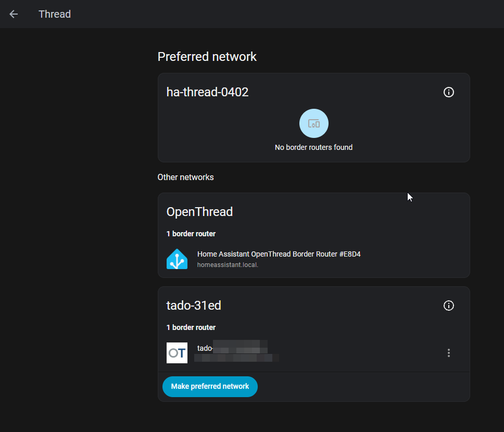
Task: Select Home Assistant OpenThread Border Router #E8D4
Action: point(279,254)
